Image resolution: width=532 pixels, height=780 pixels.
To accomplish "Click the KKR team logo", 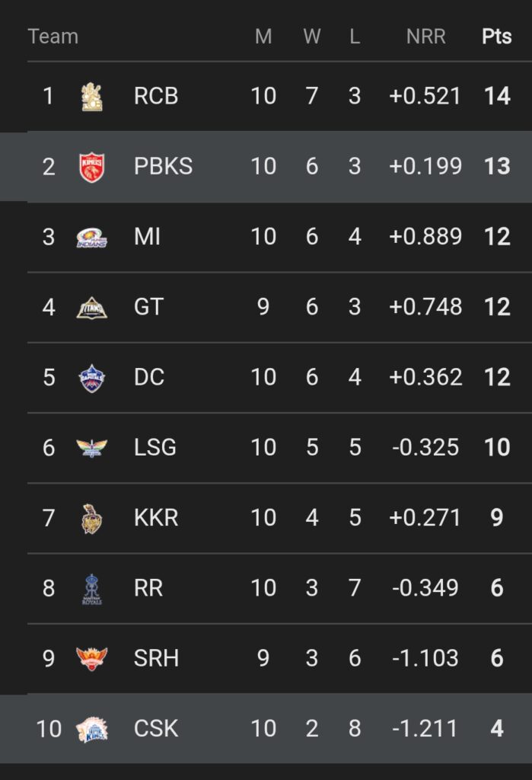I will [92, 518].
